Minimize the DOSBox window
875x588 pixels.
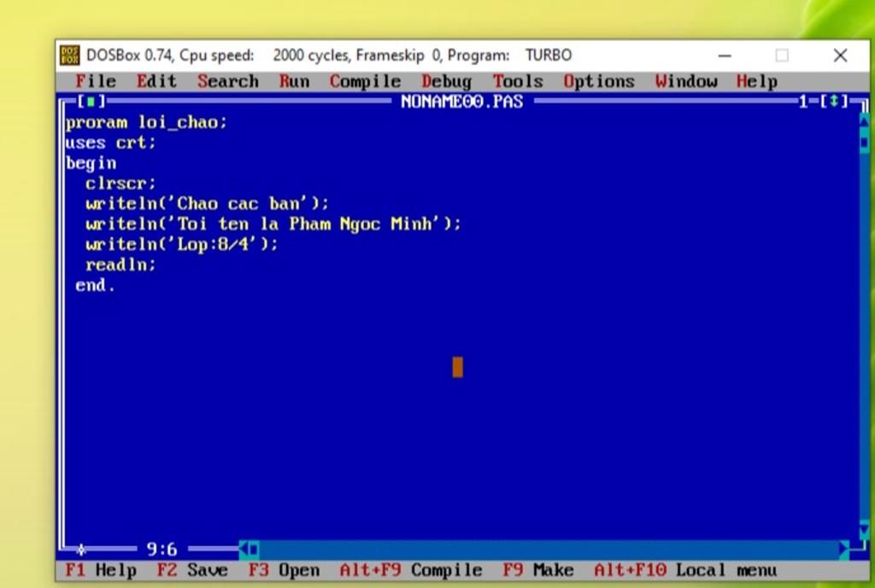click(725, 56)
